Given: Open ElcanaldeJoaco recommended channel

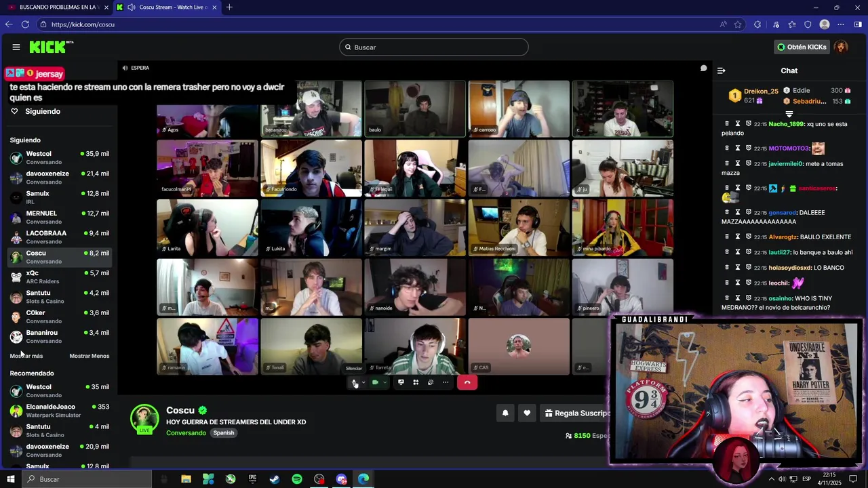Looking at the screenshot, I should 59,411.
